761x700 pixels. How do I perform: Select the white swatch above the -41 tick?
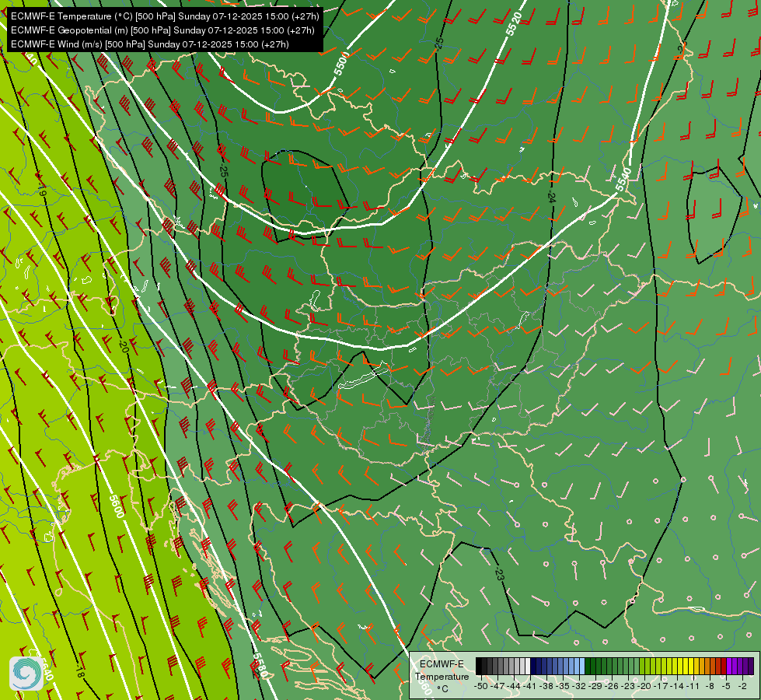[x=528, y=666]
